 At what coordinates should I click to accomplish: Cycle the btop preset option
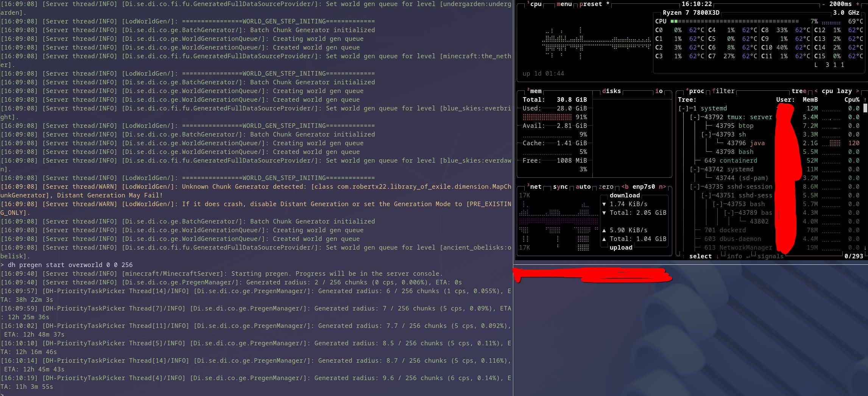(594, 4)
